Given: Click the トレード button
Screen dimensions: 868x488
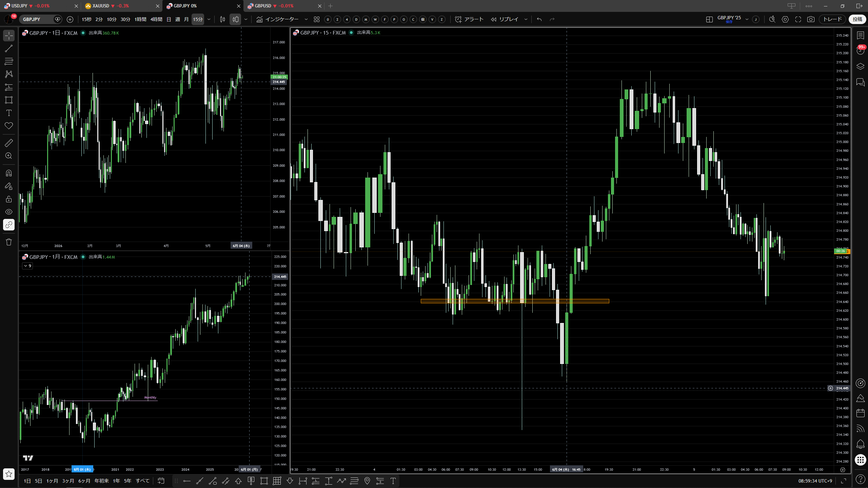Looking at the screenshot, I should [x=833, y=19].
